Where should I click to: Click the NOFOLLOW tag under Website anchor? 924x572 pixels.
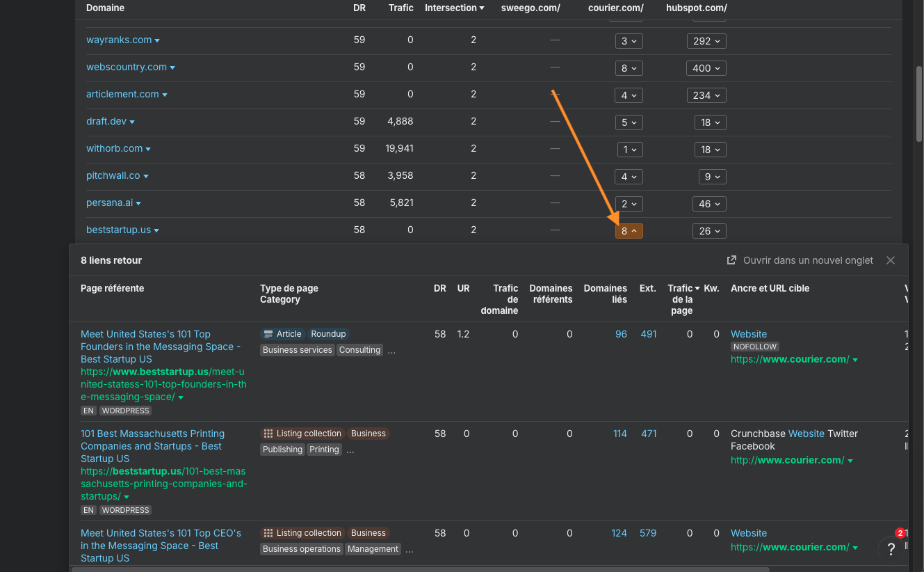coord(754,347)
